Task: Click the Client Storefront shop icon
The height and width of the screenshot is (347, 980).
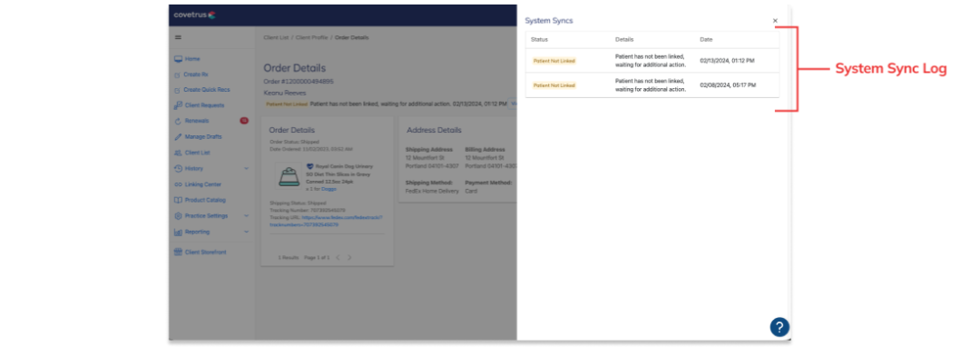Action: pyautogui.click(x=178, y=252)
